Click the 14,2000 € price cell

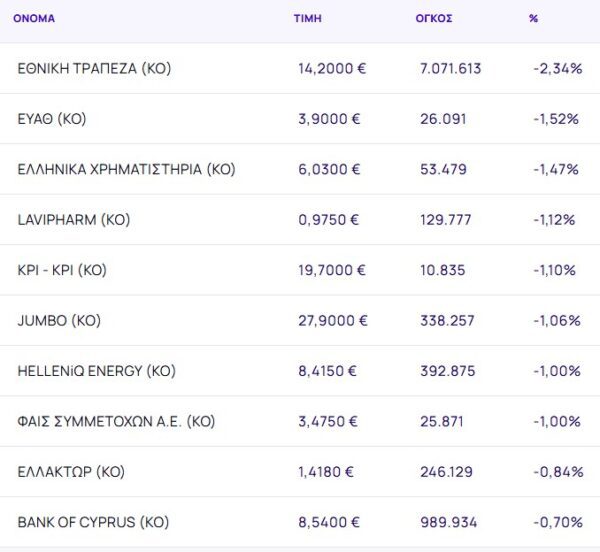(330, 68)
